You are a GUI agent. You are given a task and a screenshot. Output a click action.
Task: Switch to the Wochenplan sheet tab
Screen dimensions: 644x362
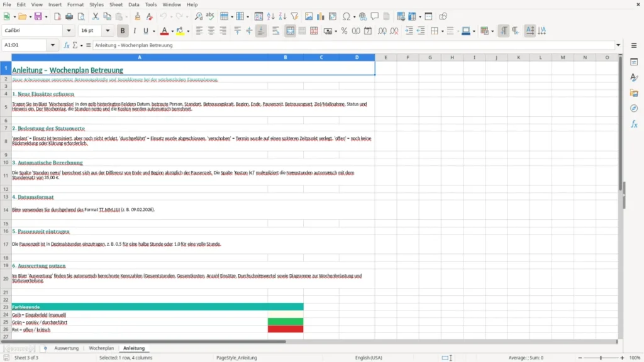click(101, 348)
